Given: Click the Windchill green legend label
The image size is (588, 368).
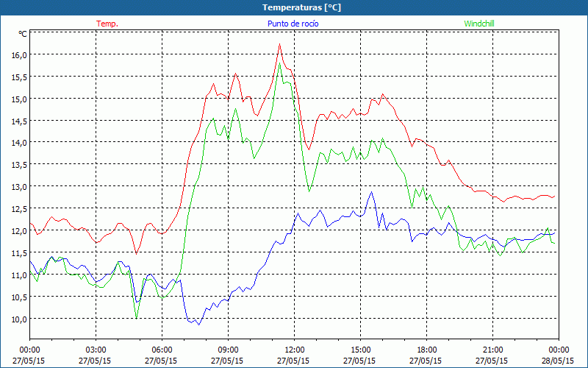Looking at the screenshot, I should pos(479,24).
